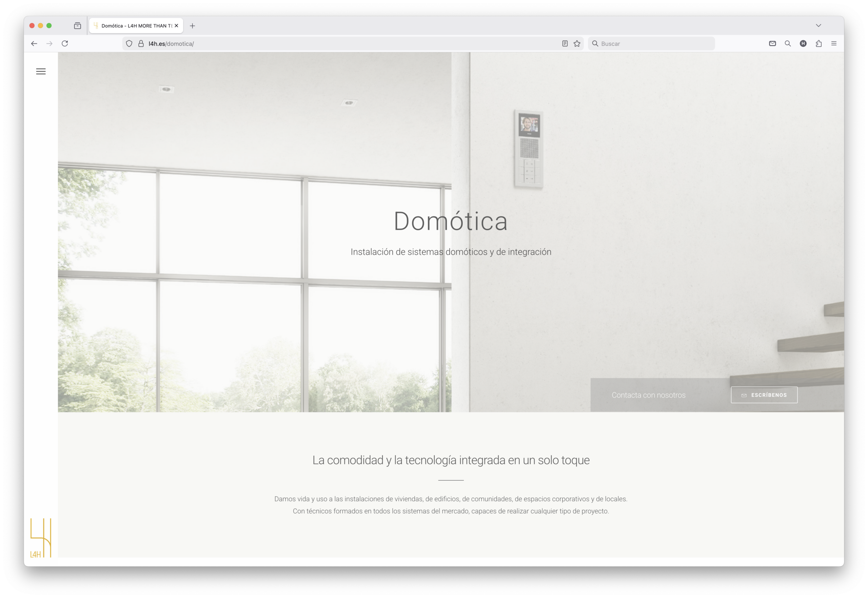Open the H account icon
This screenshot has height=598, width=868.
click(803, 43)
